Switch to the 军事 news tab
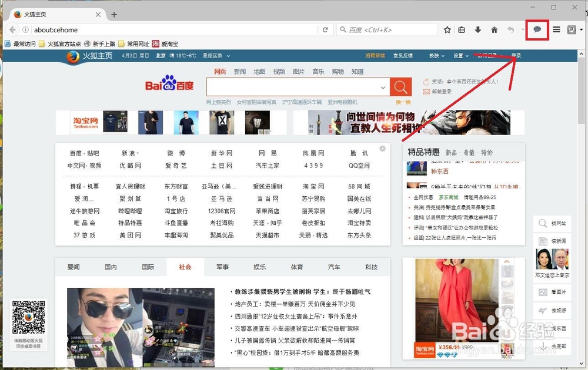This screenshot has width=588, height=370. pyautogui.click(x=222, y=267)
